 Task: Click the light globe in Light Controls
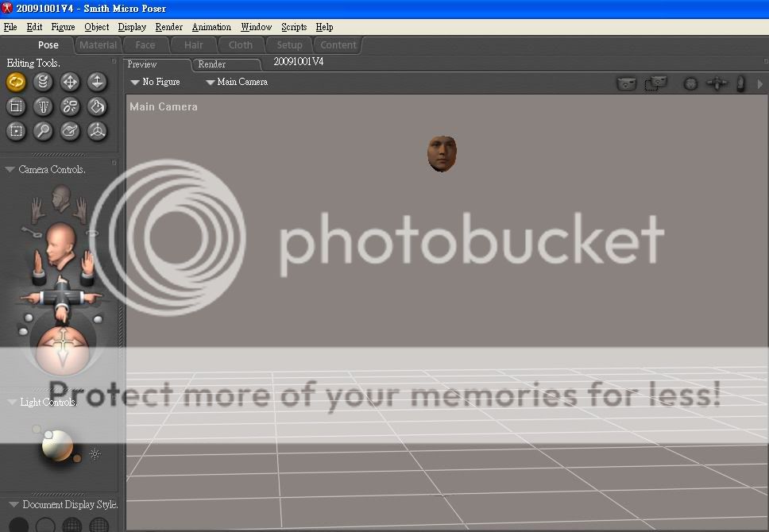(58, 446)
